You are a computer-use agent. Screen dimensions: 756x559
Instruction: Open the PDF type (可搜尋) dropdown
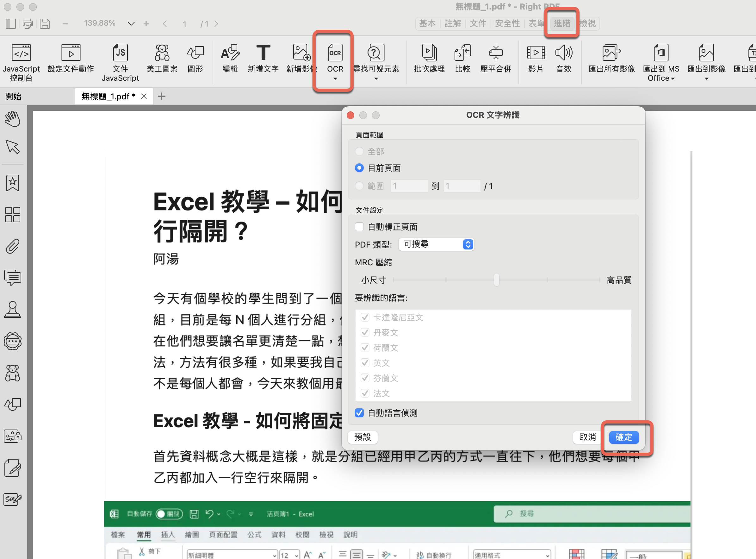click(436, 244)
